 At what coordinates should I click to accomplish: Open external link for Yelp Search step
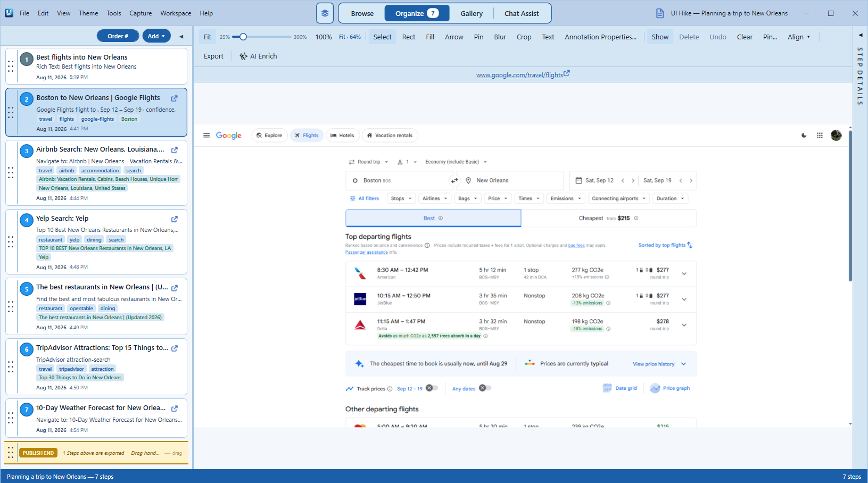[x=174, y=219]
